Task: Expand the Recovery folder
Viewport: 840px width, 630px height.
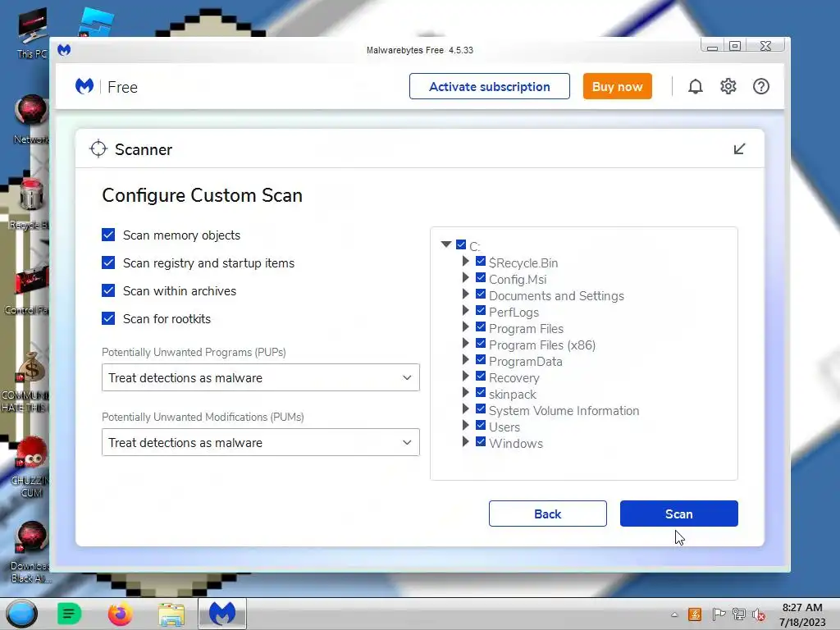Action: 466,376
